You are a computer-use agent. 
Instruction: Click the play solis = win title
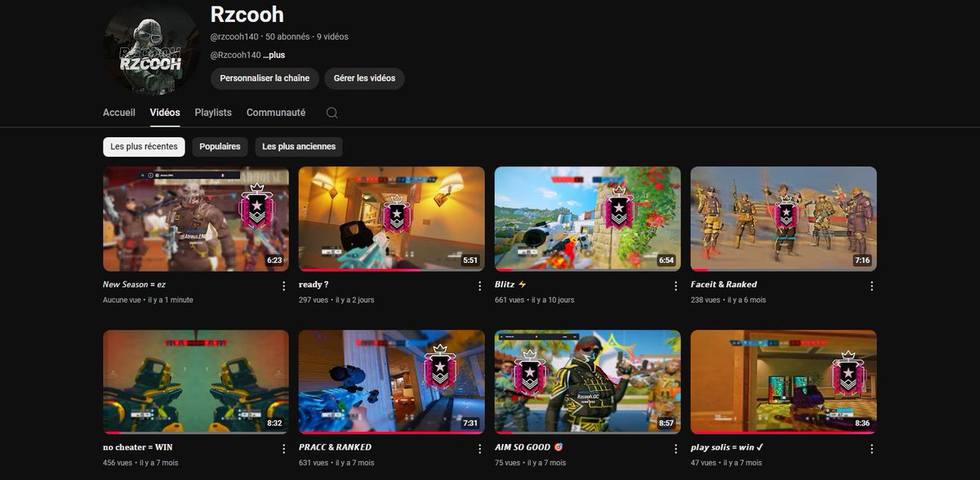[x=727, y=447]
